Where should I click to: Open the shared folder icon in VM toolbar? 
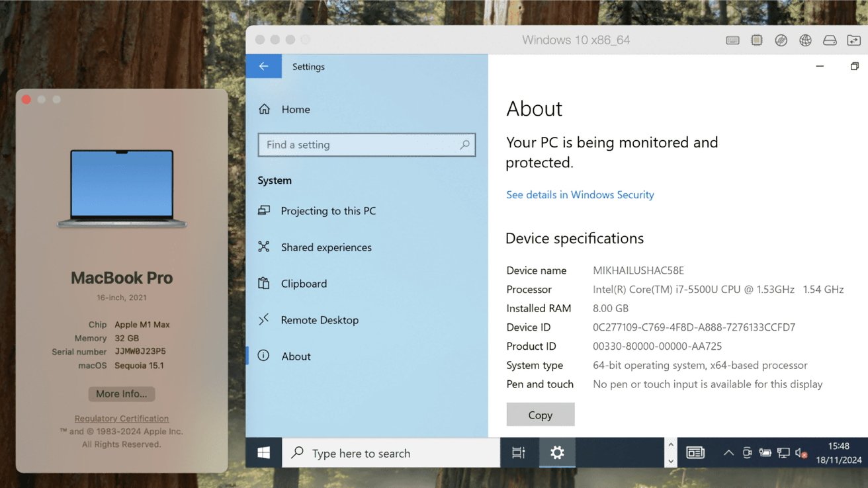pyautogui.click(x=854, y=40)
